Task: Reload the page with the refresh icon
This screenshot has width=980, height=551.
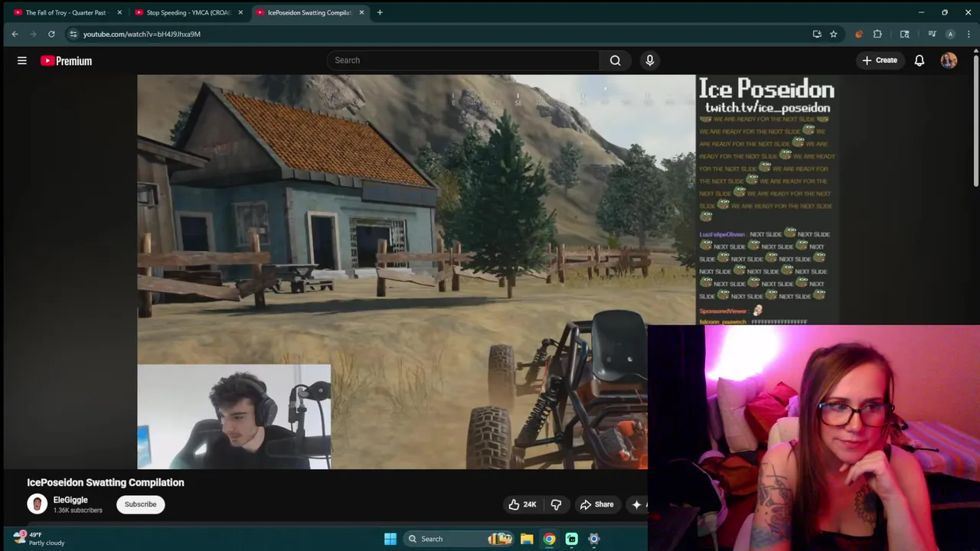Action: [51, 34]
